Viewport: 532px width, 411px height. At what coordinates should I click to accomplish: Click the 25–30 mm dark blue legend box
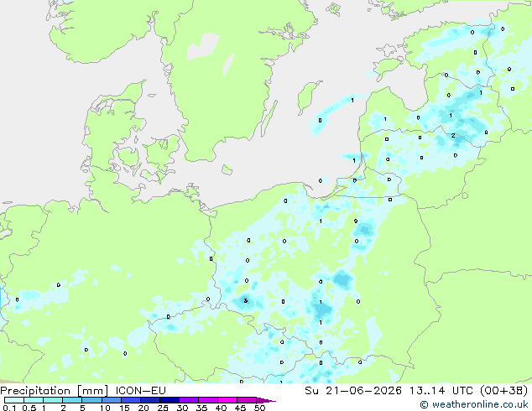tap(170, 400)
